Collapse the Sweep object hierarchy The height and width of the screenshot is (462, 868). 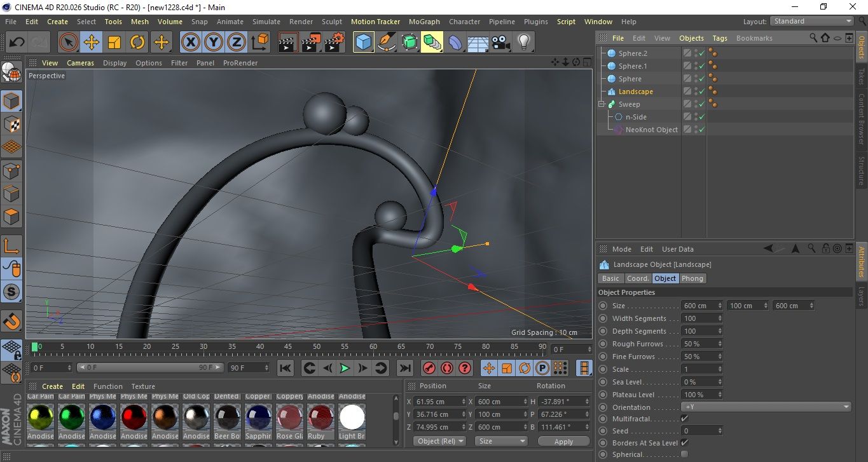click(x=602, y=104)
